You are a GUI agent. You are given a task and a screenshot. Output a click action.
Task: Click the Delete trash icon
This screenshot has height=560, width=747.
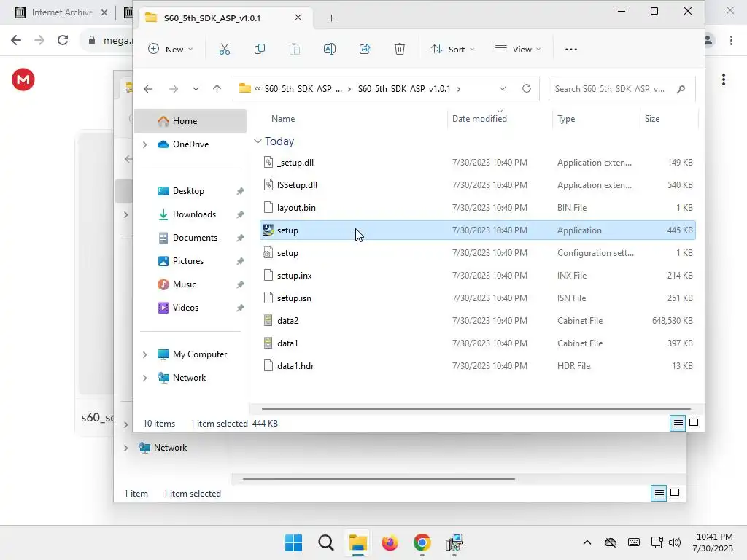400,49
